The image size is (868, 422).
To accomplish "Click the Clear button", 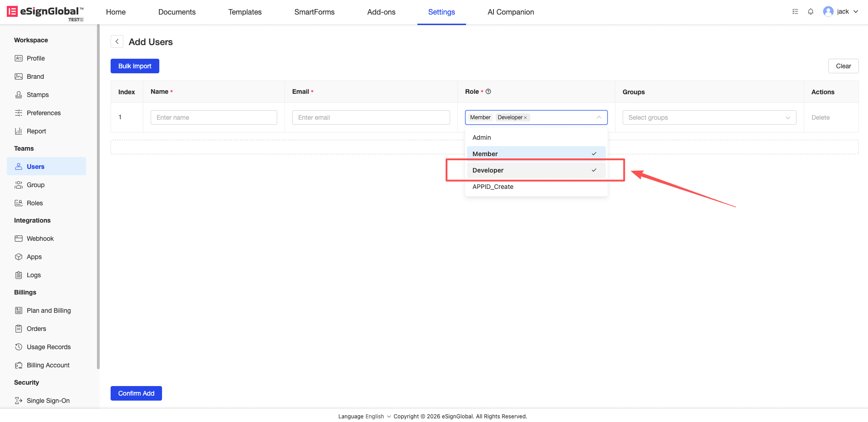I will [x=843, y=66].
